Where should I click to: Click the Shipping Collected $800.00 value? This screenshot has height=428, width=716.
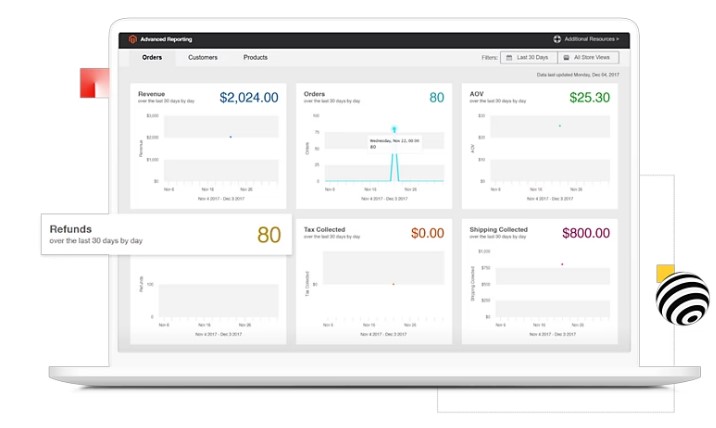pyautogui.click(x=585, y=233)
